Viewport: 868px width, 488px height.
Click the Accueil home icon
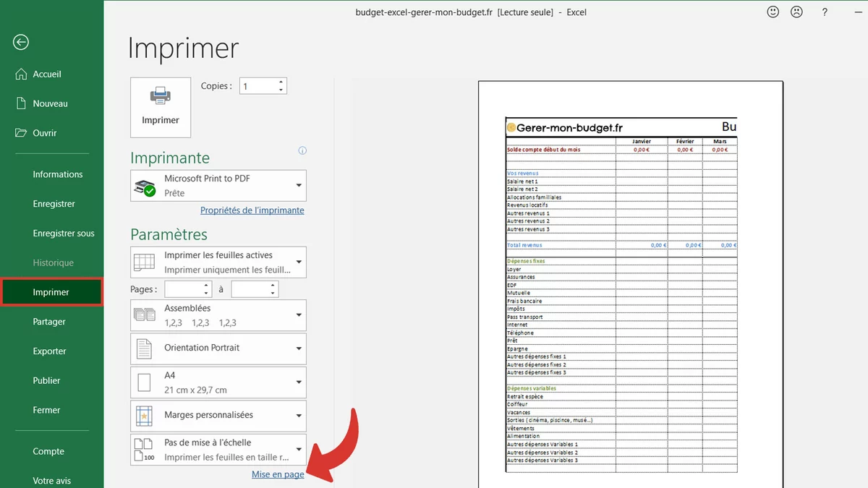[x=21, y=74]
